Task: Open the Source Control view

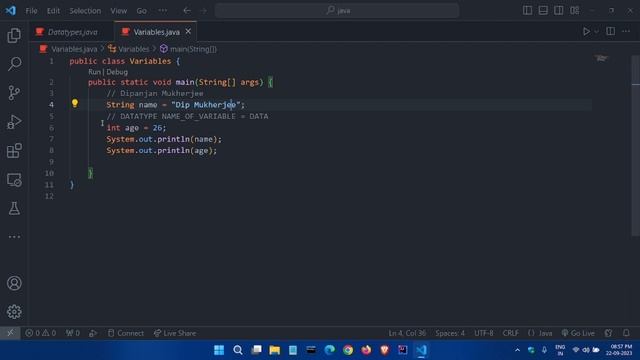Action: coord(14,93)
